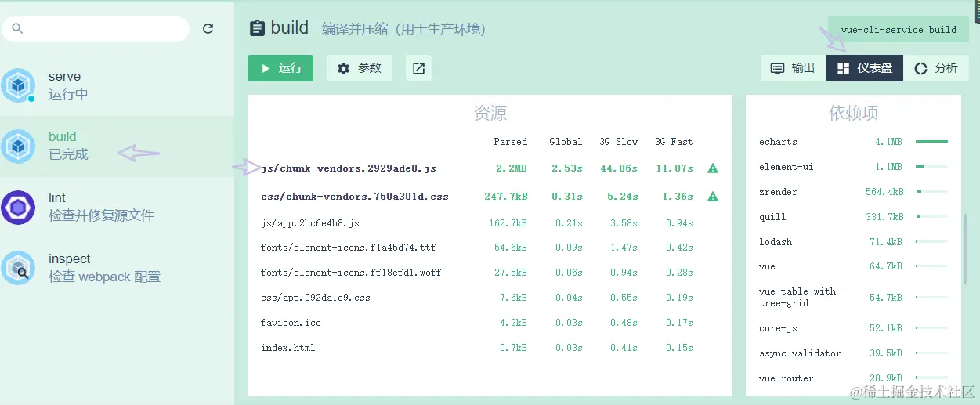980x405 pixels.
Task: Select the build task in sidebar
Action: click(117, 146)
